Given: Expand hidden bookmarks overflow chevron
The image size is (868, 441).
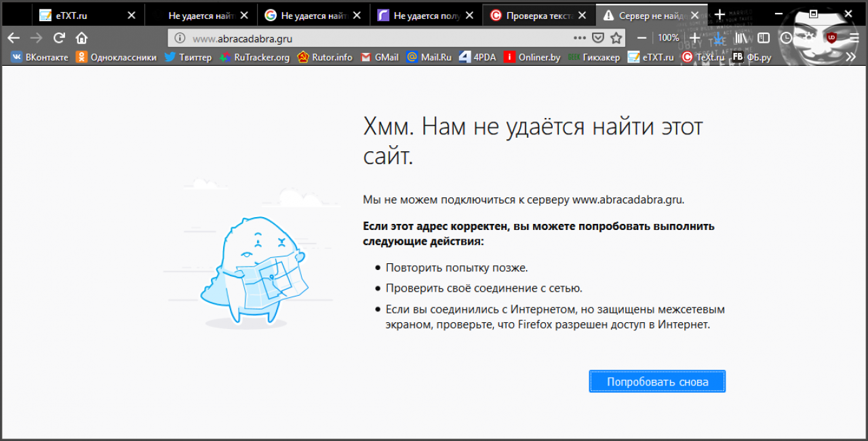Looking at the screenshot, I should coord(850,57).
